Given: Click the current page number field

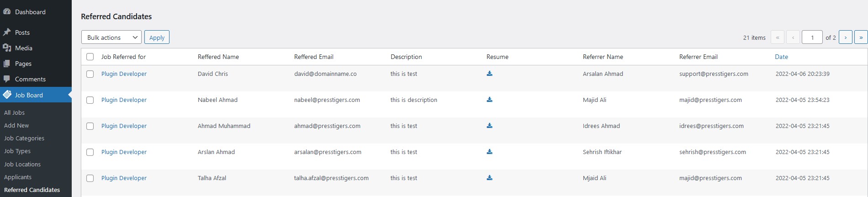Looking at the screenshot, I should pos(812,37).
